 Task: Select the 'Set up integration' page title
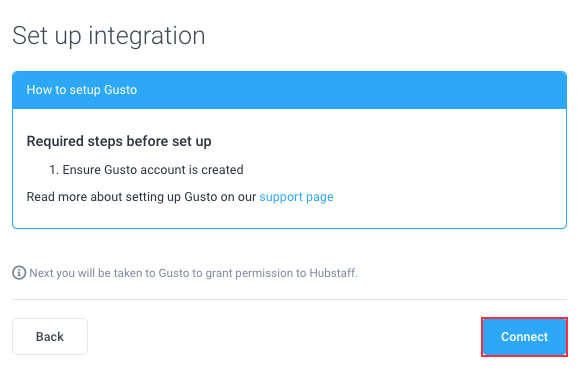(x=109, y=36)
